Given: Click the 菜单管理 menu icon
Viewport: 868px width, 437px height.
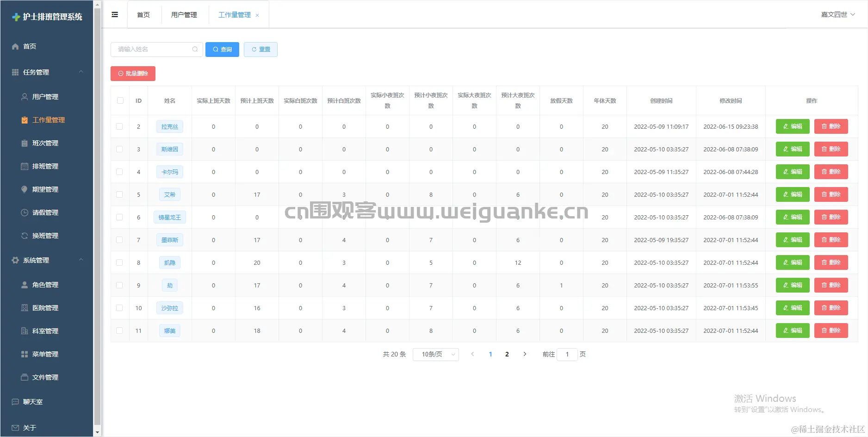Looking at the screenshot, I should pos(25,354).
